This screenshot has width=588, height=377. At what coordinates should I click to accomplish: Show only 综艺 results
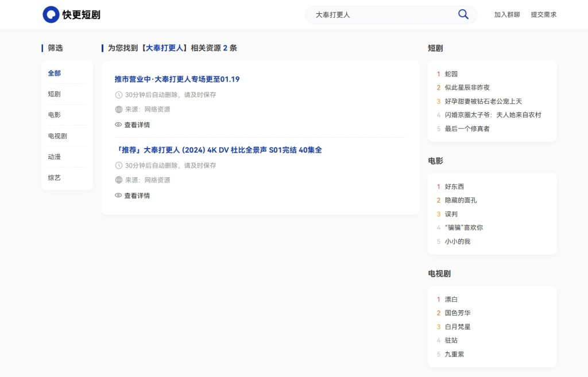pos(55,178)
